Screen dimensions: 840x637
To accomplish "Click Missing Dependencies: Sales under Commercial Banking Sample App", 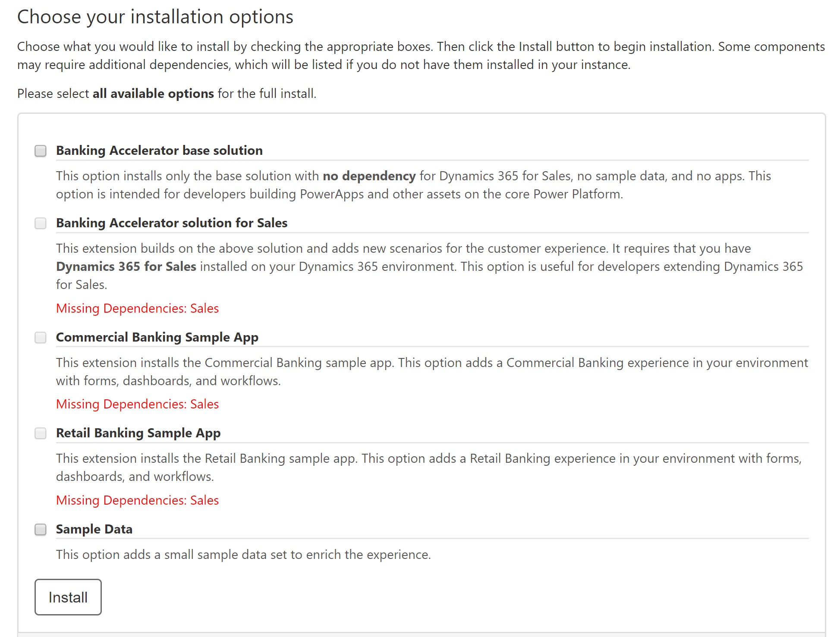I will [x=137, y=404].
